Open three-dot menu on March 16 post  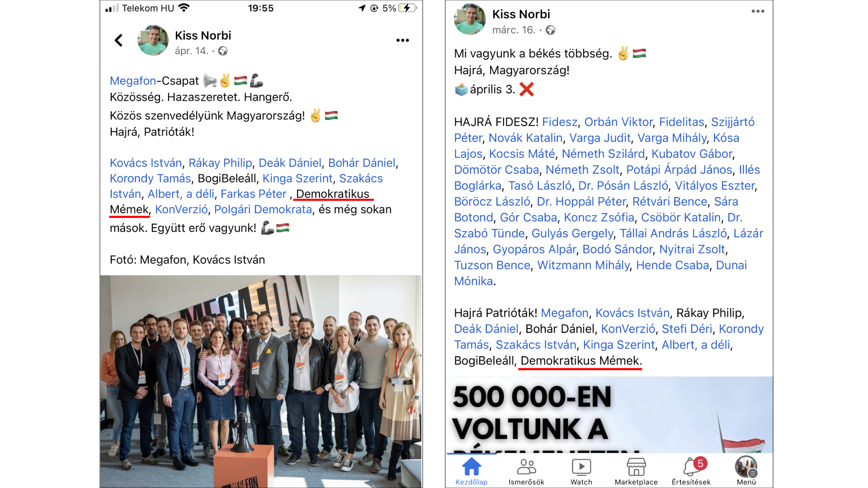click(x=758, y=11)
